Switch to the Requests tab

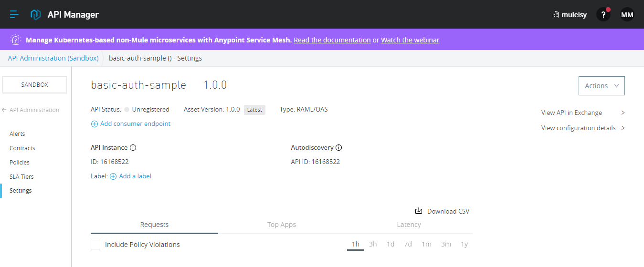(154, 225)
